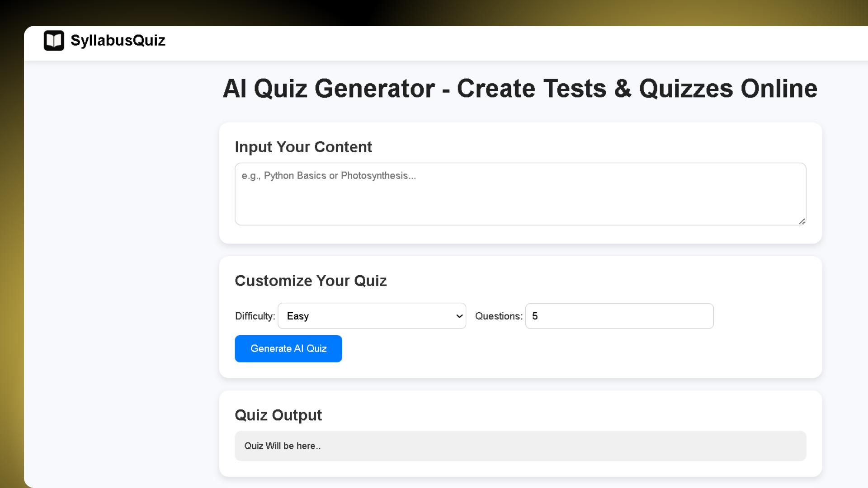Click the Input Your Content heading
Image resolution: width=868 pixels, height=488 pixels.
[303, 147]
